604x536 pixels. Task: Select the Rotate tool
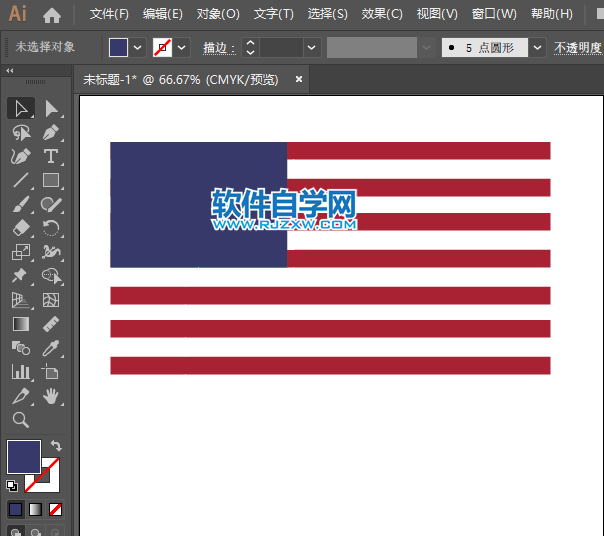tap(51, 228)
